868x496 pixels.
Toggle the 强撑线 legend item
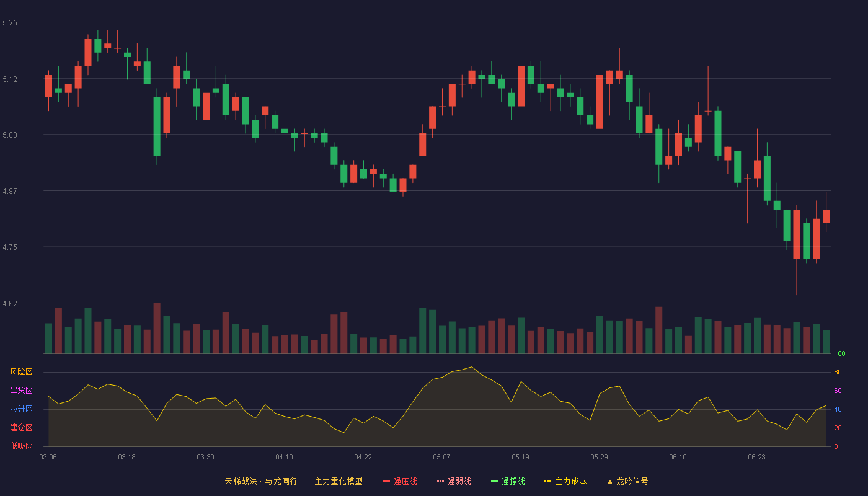(x=508, y=481)
